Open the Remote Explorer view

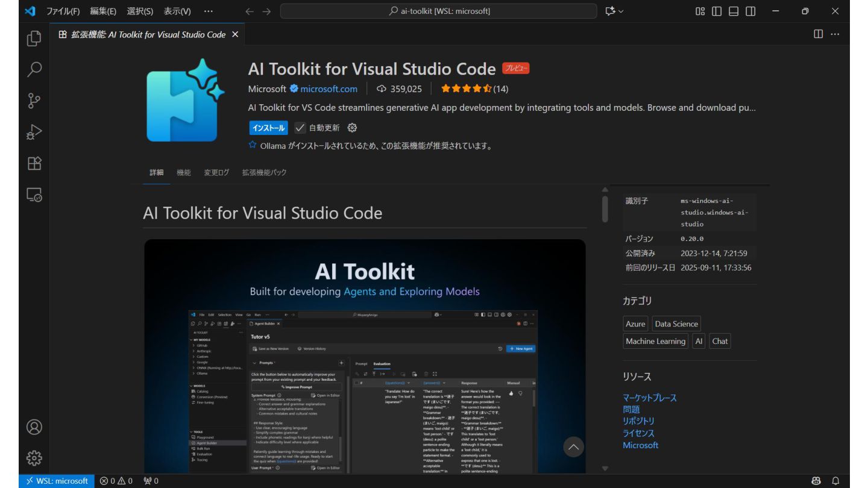(34, 195)
